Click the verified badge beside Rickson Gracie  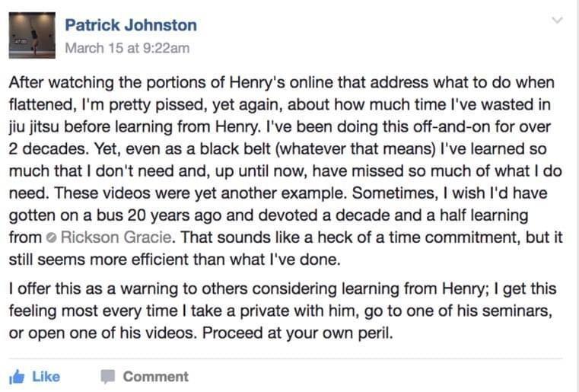52,238
